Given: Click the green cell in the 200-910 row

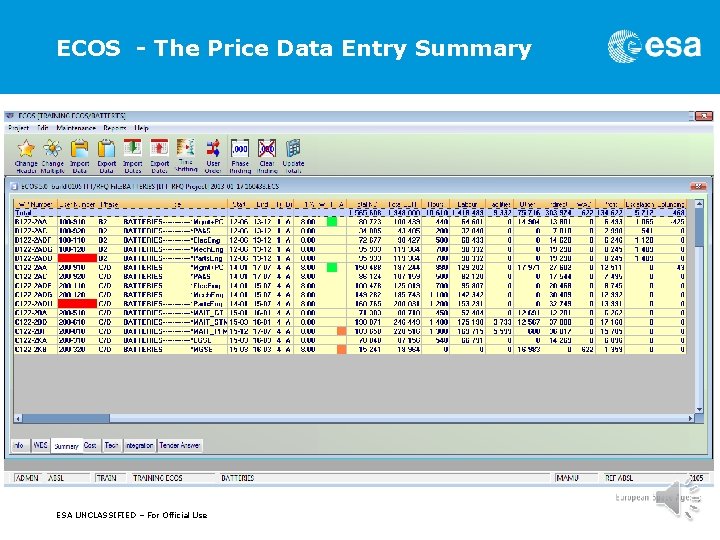Looking at the screenshot, I should click(332, 267).
